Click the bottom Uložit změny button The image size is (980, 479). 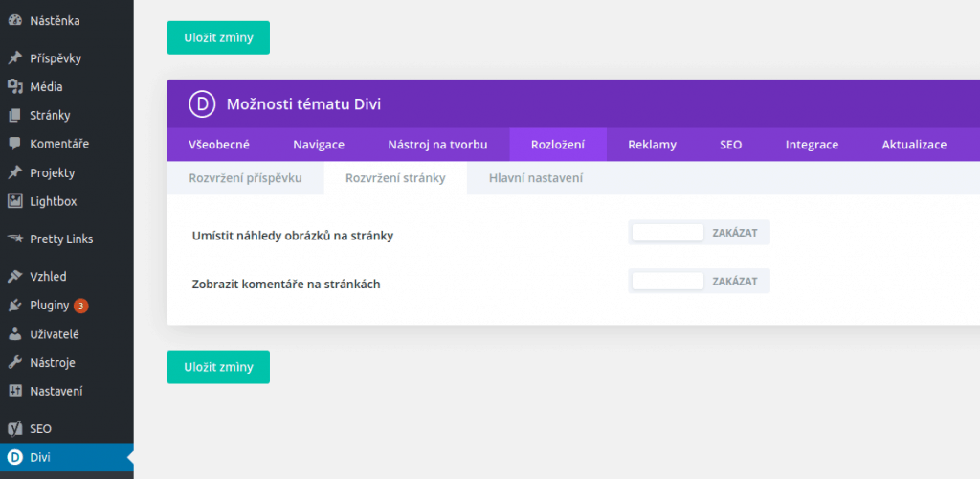[218, 367]
